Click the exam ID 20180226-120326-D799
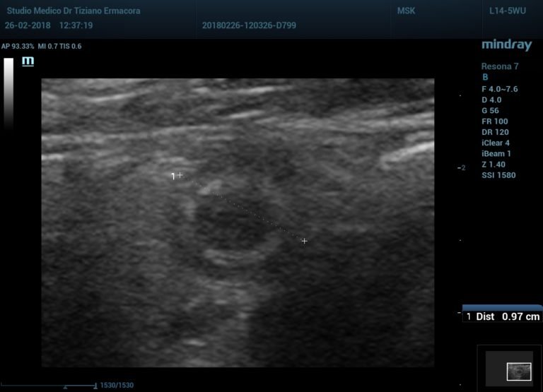The image size is (543, 392). click(x=249, y=25)
